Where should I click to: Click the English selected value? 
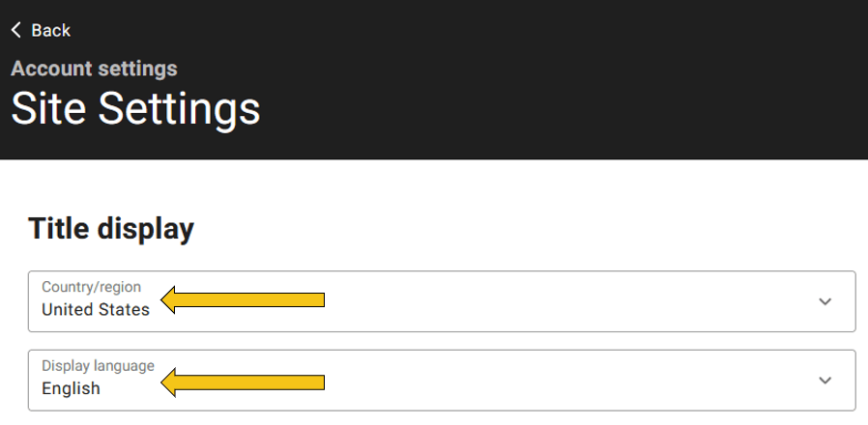(71, 389)
